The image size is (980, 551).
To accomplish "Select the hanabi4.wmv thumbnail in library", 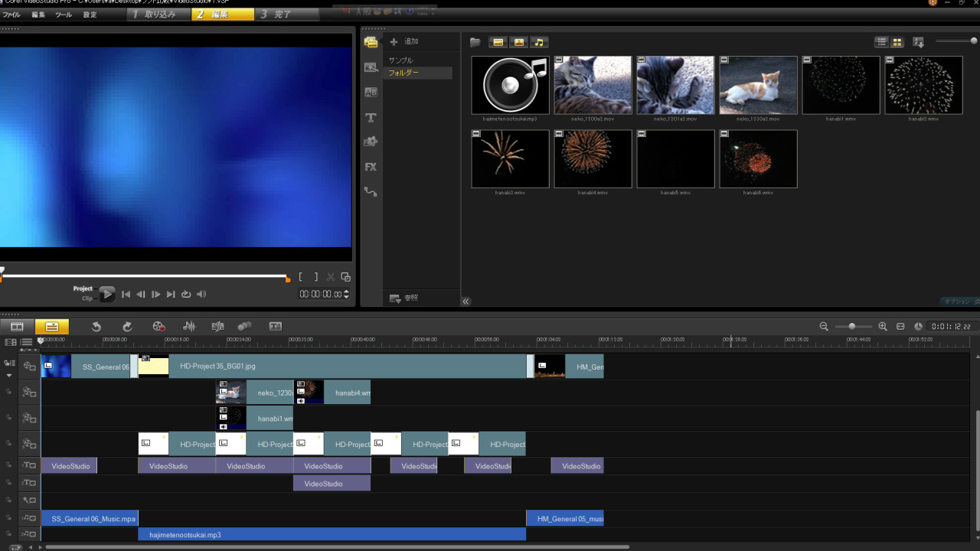I will click(x=593, y=159).
